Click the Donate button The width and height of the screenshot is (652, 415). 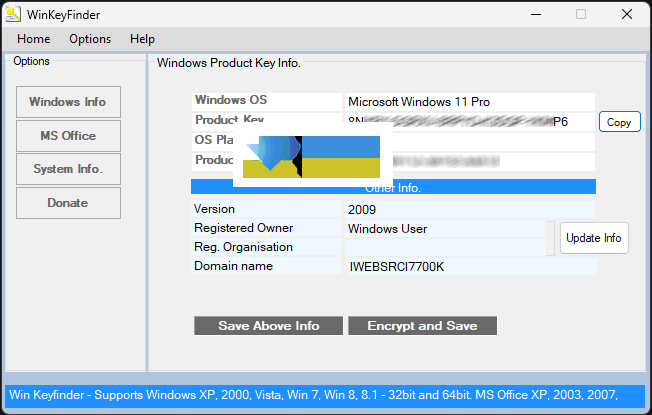point(68,203)
